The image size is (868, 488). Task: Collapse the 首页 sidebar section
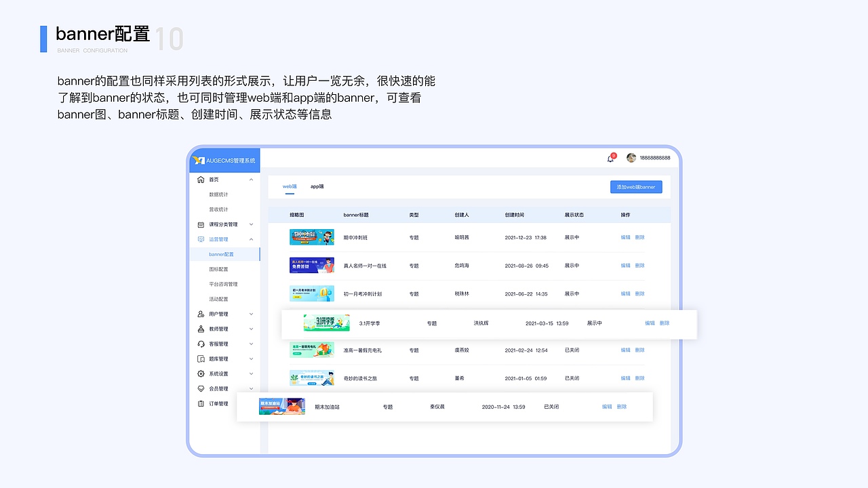[x=252, y=180]
